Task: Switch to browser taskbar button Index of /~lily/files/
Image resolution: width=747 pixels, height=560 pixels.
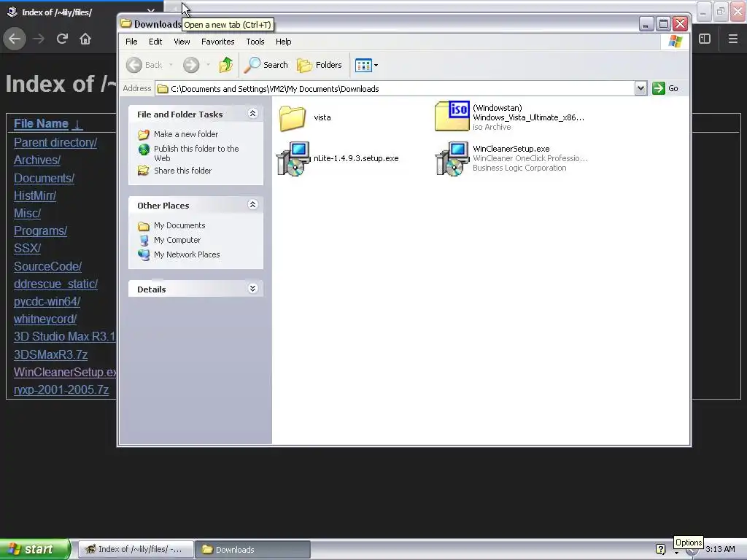Action: tap(136, 550)
